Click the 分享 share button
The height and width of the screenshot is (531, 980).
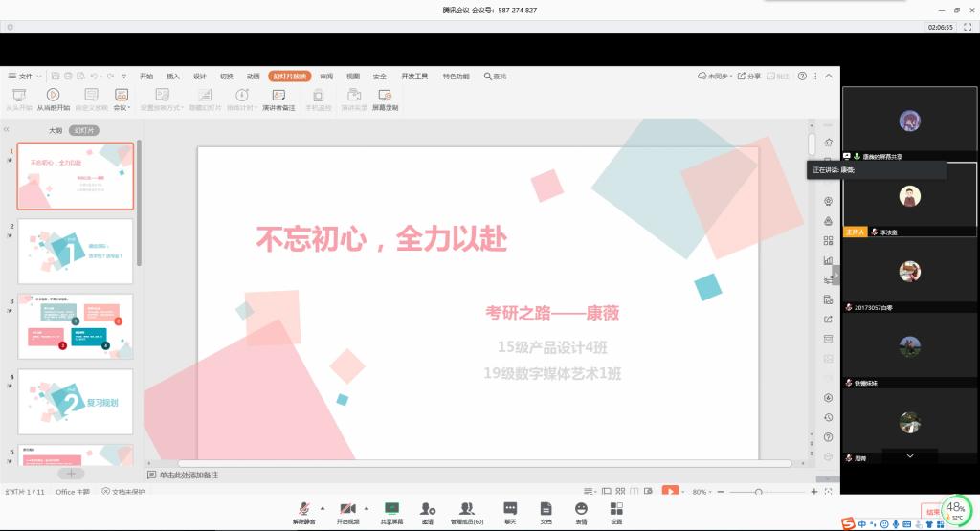[748, 77]
